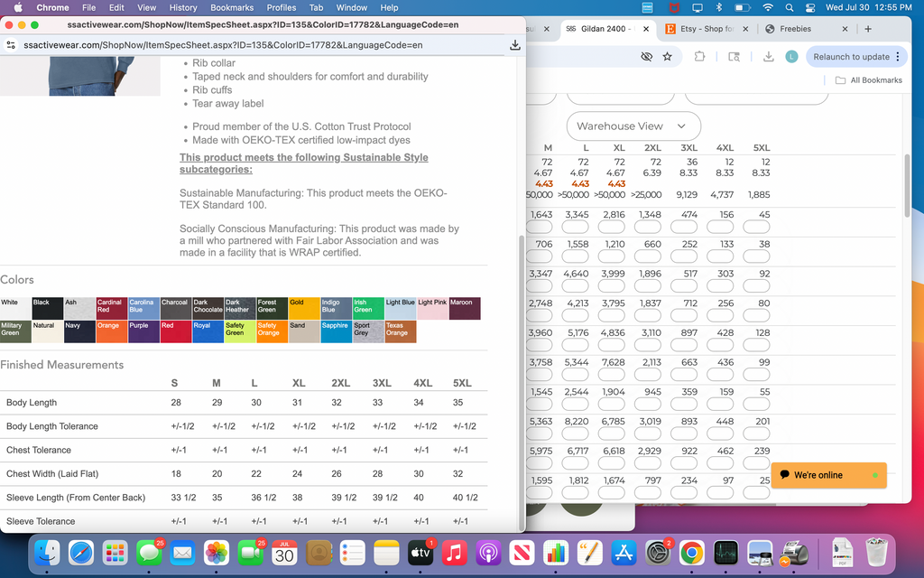924x578 pixels.
Task: Click the "Chest Width (Laid Flat)" row label
Action: [52, 473]
